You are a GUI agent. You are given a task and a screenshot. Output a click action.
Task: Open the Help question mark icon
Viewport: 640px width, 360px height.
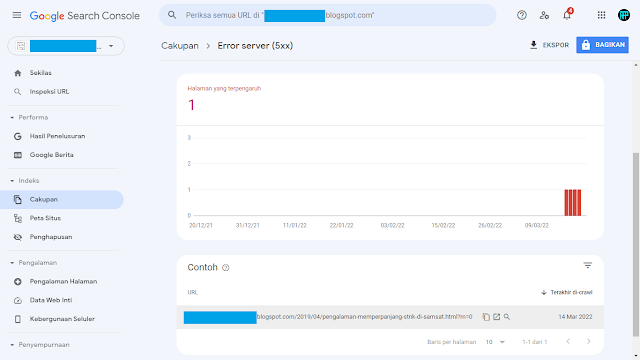point(522,15)
